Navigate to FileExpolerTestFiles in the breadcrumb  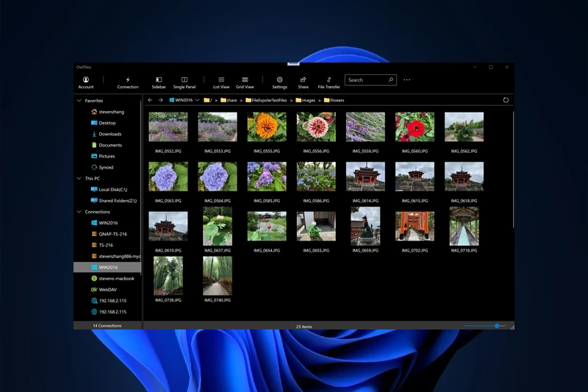tap(266, 100)
